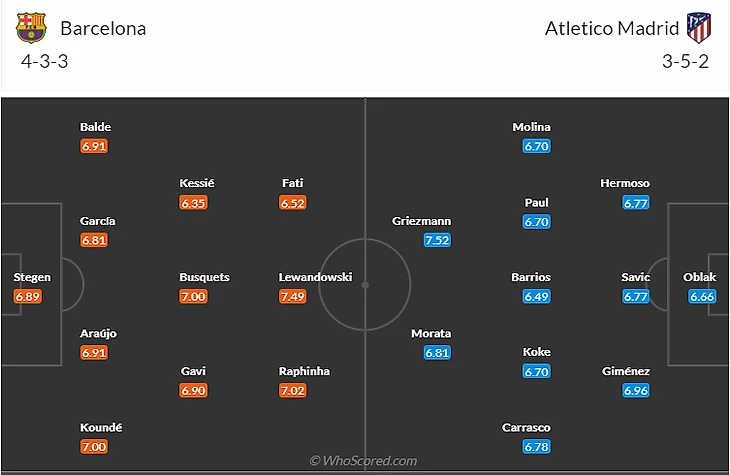Click the WhoScored.com watermark link

364,461
